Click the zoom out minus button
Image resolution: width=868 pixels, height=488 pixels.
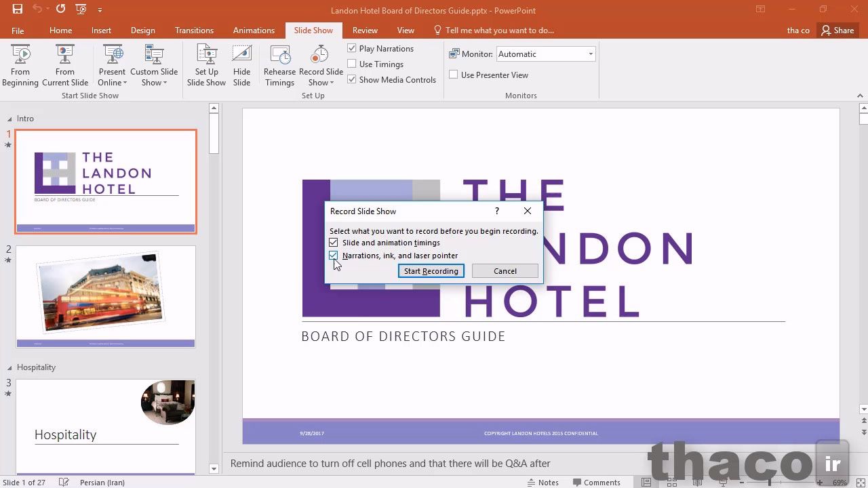pyautogui.click(x=741, y=483)
